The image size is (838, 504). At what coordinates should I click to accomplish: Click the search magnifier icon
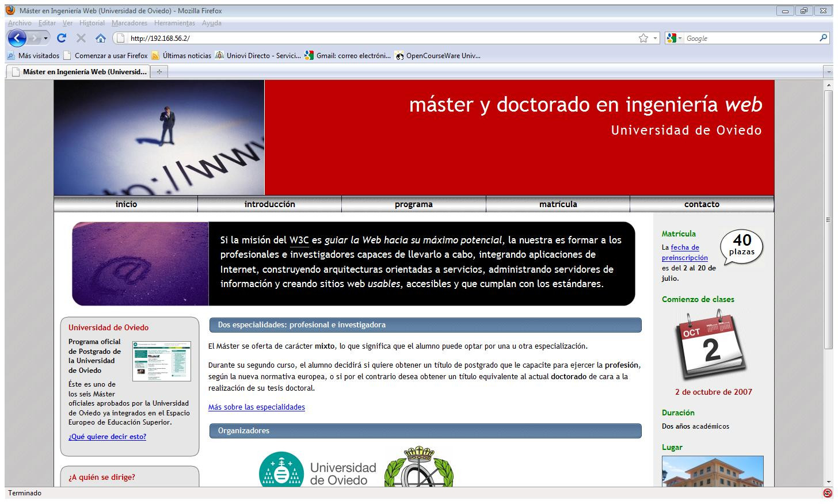823,38
